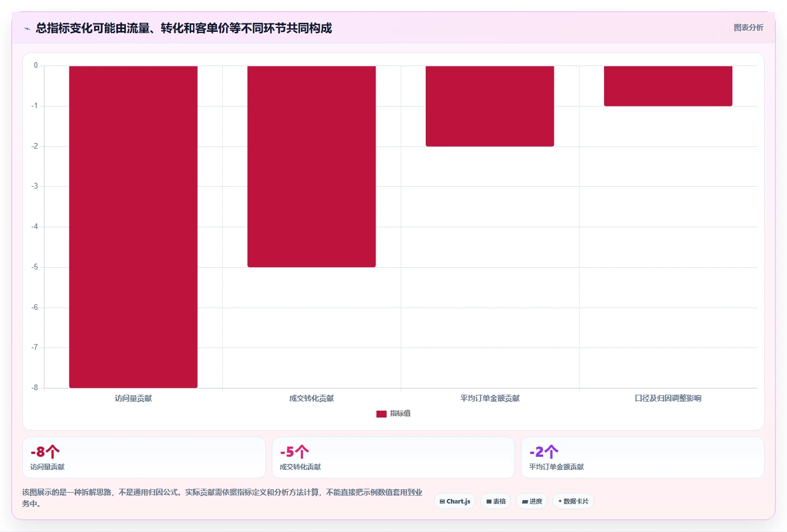Click the 指标值 legend text
The image size is (787, 532).
coord(400,414)
